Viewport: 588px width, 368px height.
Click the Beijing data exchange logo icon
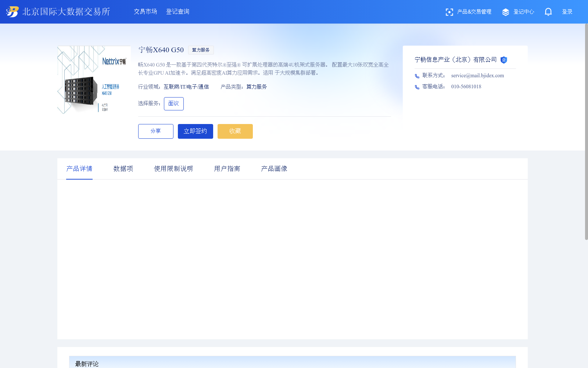tap(12, 12)
